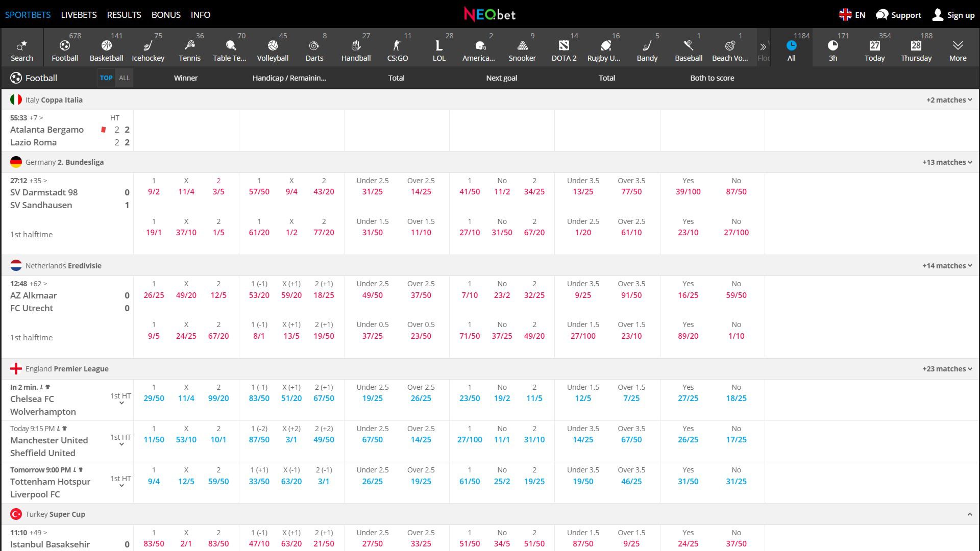Pick Tottenham match Under 2.5 at 26/25
Image resolution: width=980 pixels, height=551 pixels.
[x=372, y=482]
